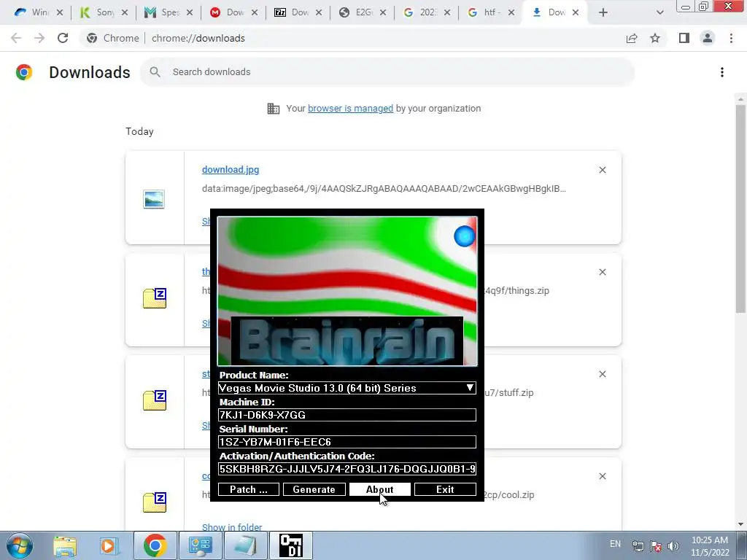
Task: Click the Search downloads field
Action: tap(387, 72)
